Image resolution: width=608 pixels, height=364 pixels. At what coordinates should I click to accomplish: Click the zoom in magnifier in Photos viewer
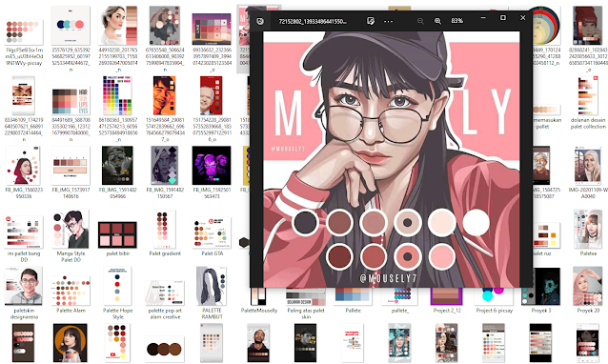point(437,21)
